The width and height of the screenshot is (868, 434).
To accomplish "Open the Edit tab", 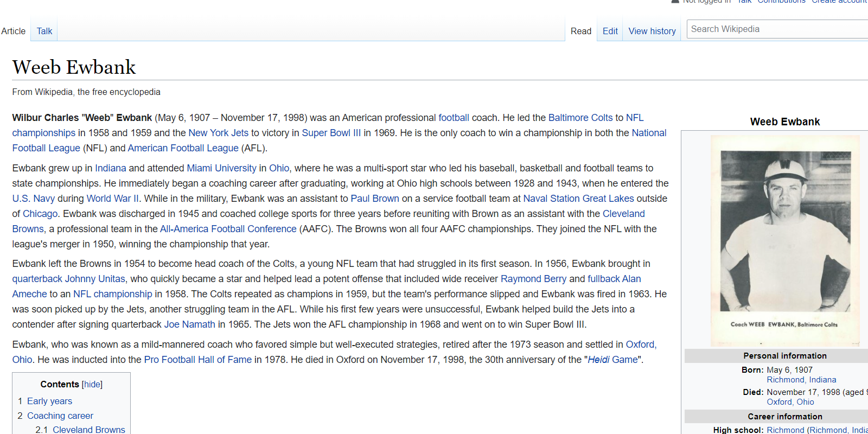I will (610, 31).
